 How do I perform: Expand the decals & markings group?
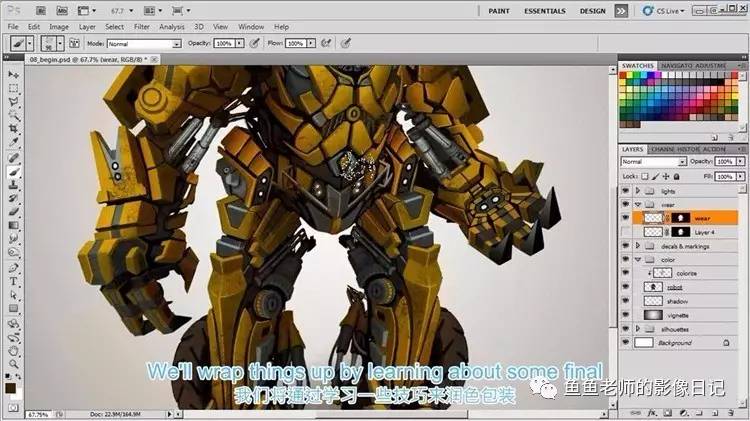point(638,246)
